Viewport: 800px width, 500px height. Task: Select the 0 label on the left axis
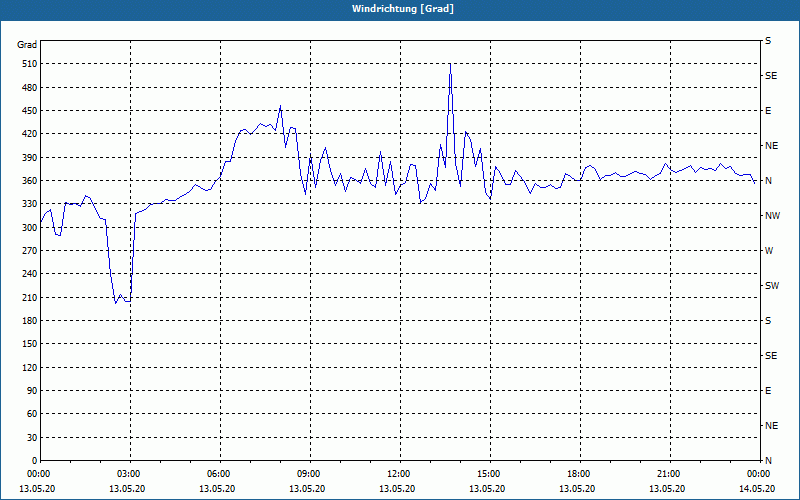[34, 461]
